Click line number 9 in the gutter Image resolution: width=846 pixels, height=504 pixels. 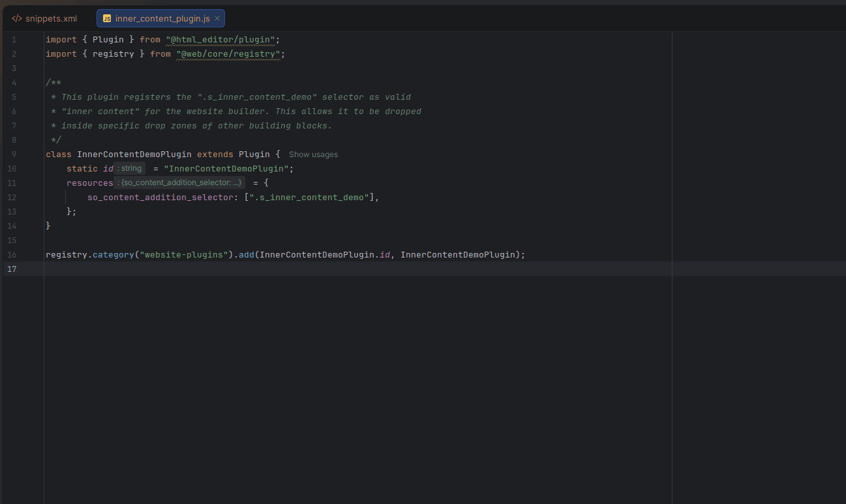pos(14,155)
